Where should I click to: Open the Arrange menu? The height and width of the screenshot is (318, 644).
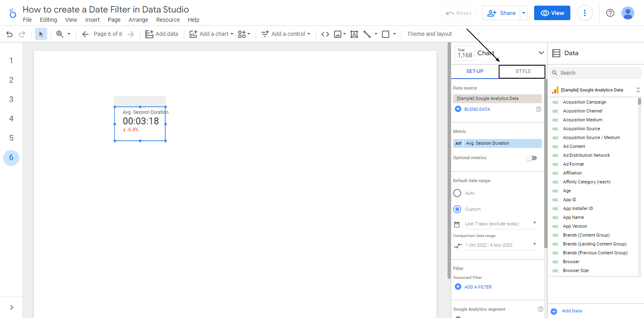(x=138, y=20)
